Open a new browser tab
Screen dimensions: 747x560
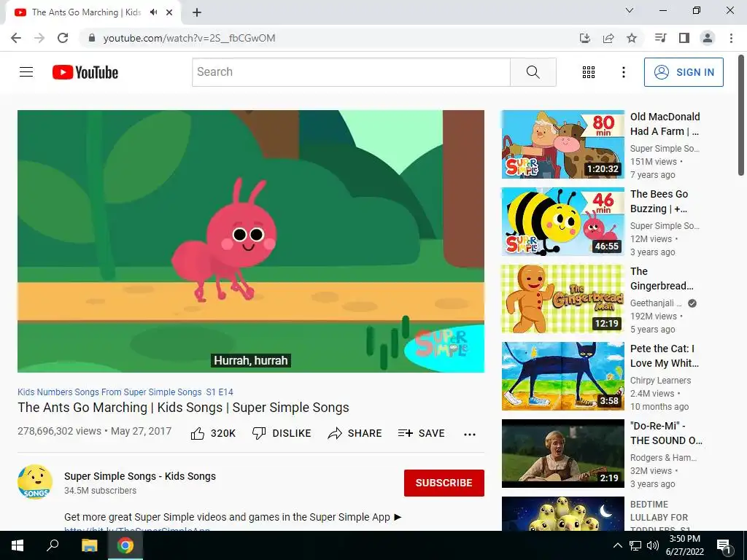(x=197, y=12)
